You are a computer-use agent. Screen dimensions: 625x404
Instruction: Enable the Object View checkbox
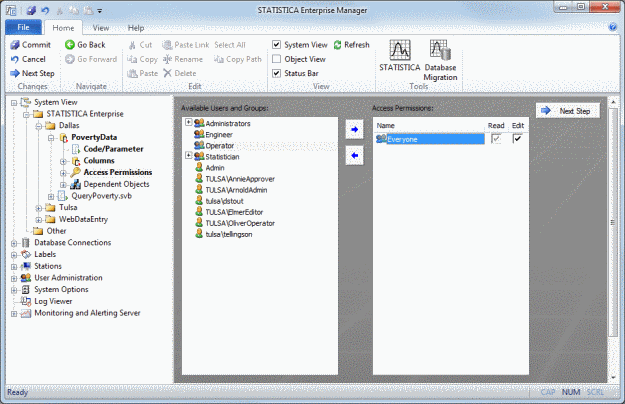277,59
